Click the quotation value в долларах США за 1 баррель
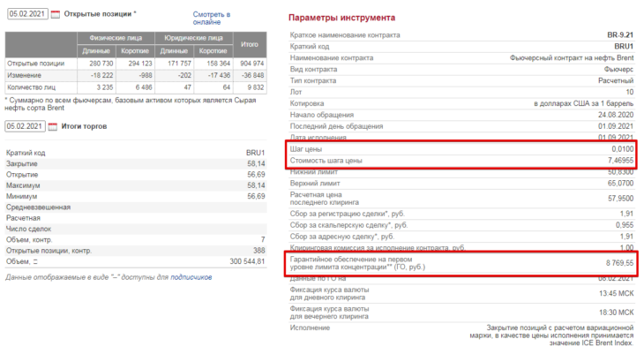 coord(584,103)
